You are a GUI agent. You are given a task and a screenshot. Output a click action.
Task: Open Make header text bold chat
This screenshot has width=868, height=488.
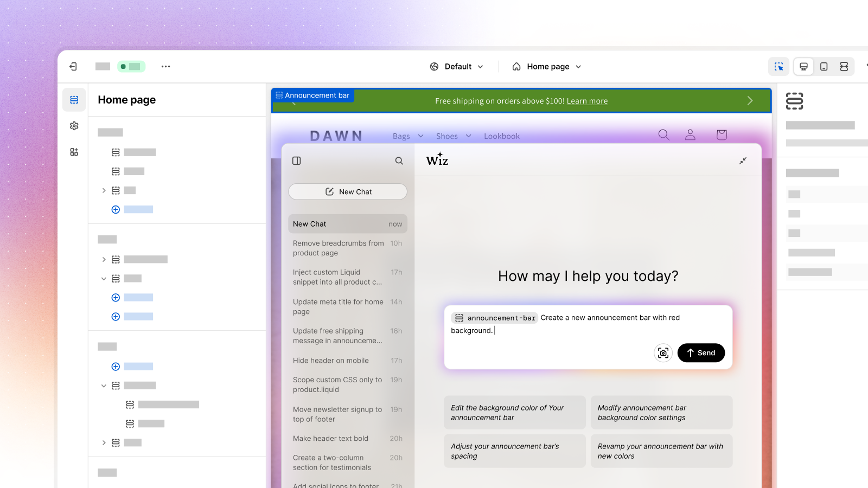(x=348, y=439)
